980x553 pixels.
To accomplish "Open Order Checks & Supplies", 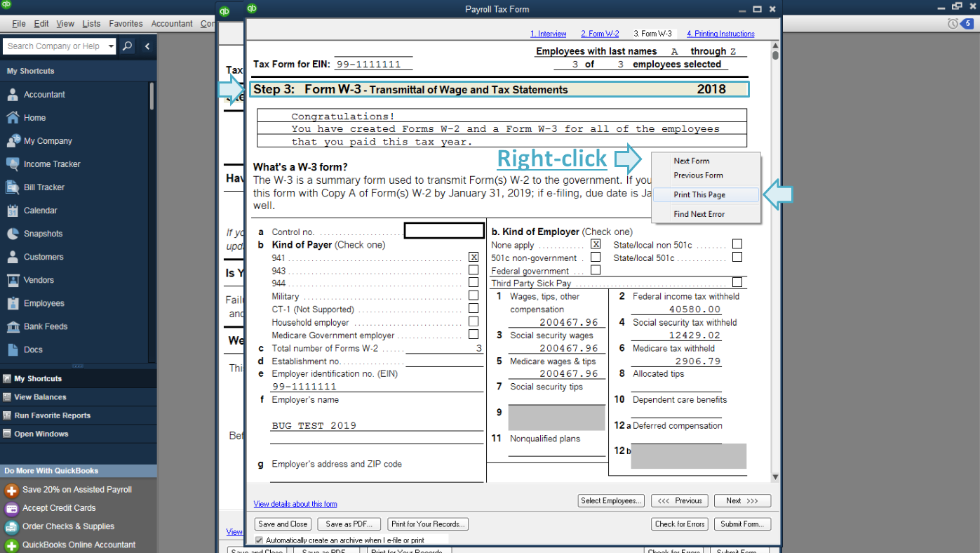I will pyautogui.click(x=68, y=526).
